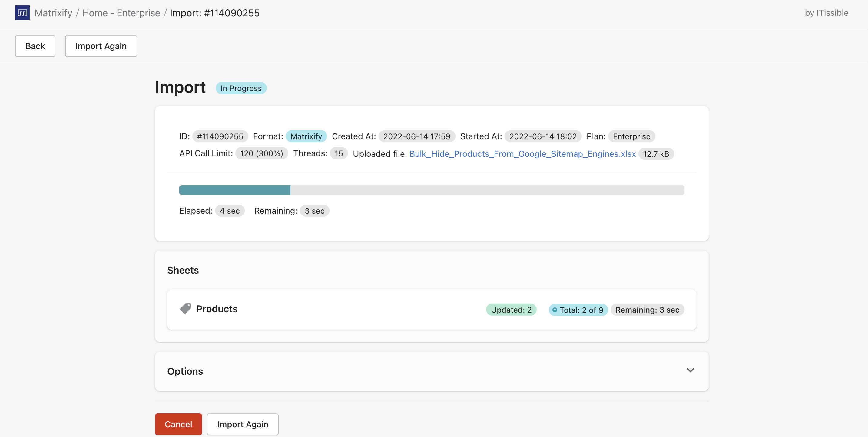
Task: Click the Matrixify logo icon
Action: point(22,13)
